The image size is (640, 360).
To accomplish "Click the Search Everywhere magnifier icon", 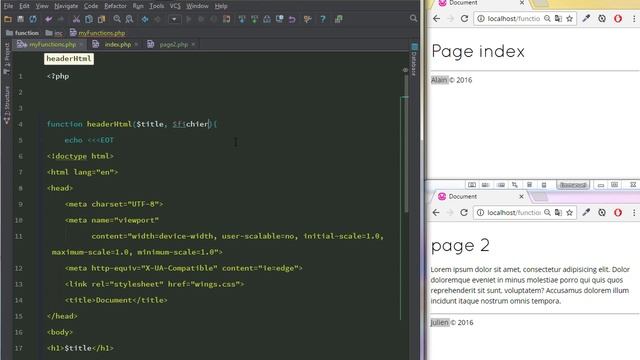I will point(413,18).
